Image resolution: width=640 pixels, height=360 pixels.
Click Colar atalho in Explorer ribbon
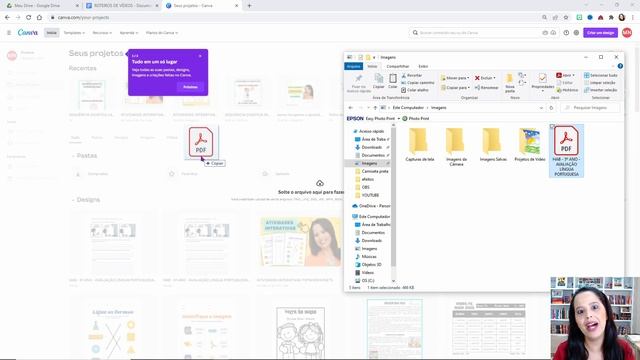(x=415, y=90)
